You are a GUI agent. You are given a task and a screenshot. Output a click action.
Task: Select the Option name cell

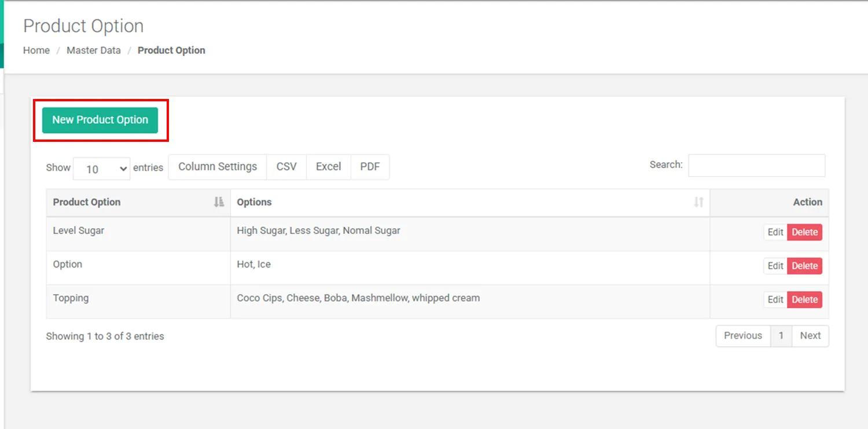[138, 267]
